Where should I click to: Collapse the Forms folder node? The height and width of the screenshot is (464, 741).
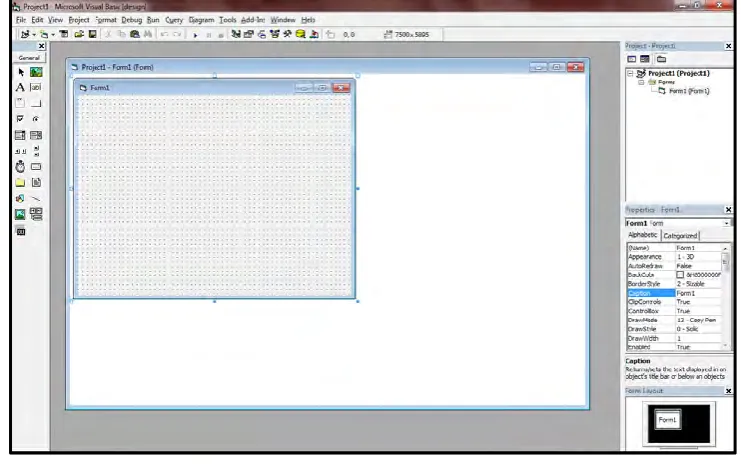[641, 82]
